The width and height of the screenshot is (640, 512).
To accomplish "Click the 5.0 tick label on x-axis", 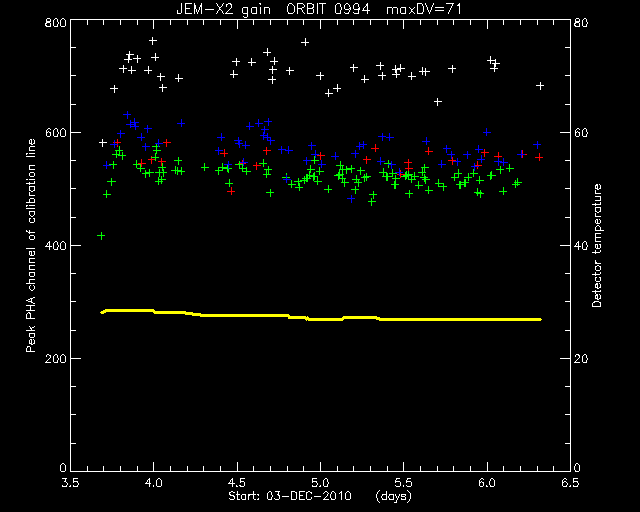I will pyautogui.click(x=320, y=483).
